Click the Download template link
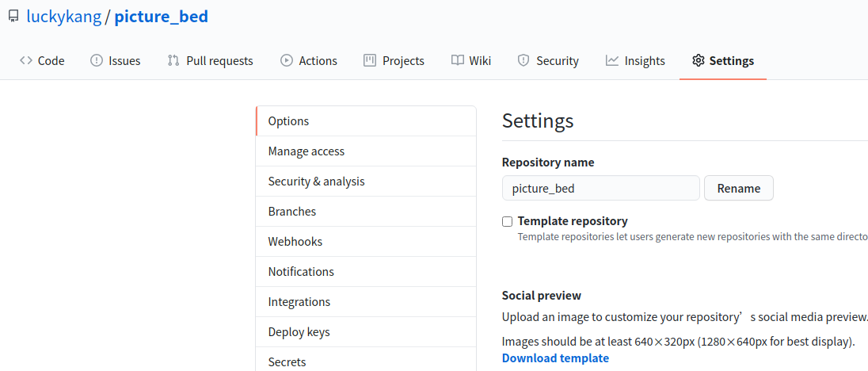868x371 pixels. point(555,358)
